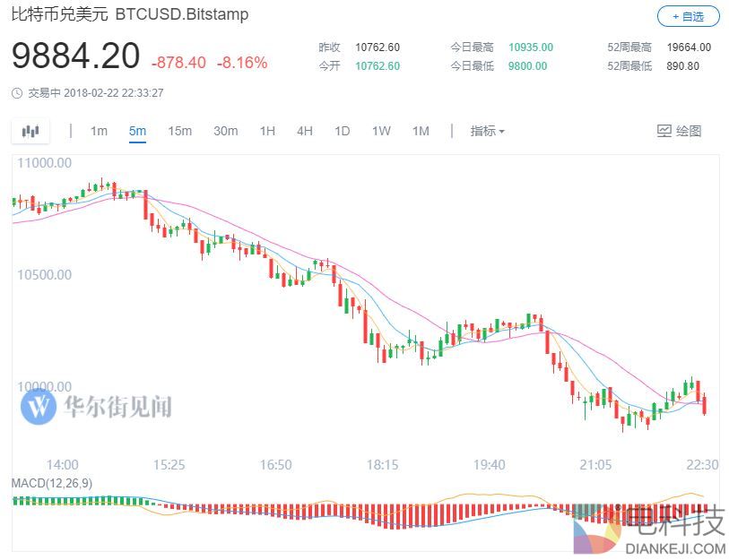Click the 今日最高 10935.00 value
729x560 pixels.
(531, 47)
